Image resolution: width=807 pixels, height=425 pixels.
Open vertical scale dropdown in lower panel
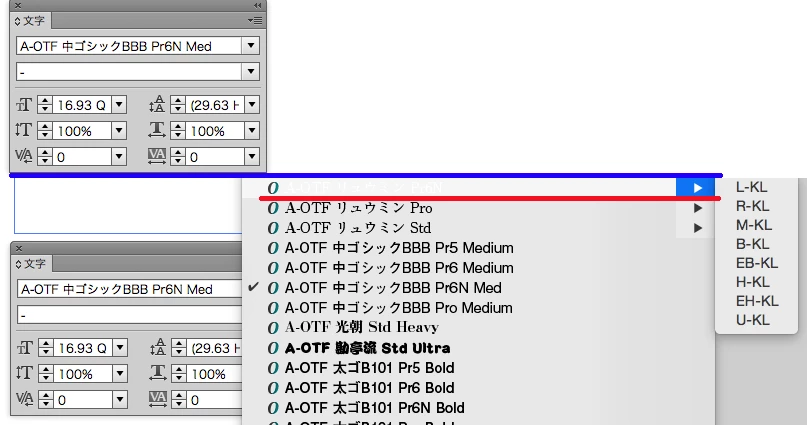pyautogui.click(x=120, y=374)
